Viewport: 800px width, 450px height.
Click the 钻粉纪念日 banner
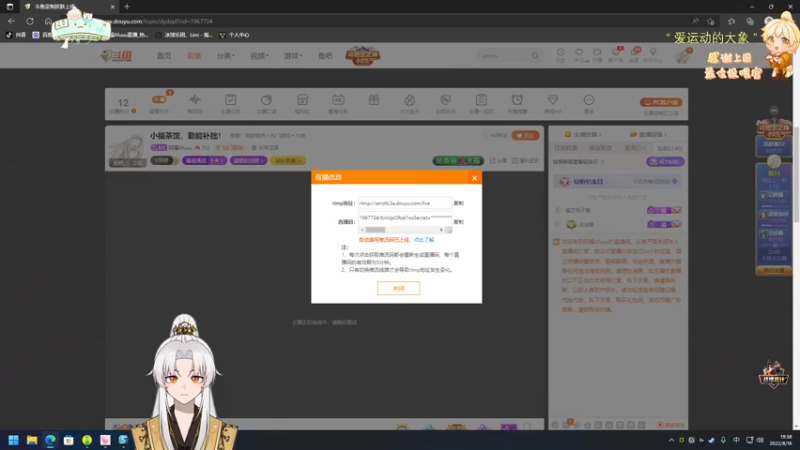(618, 182)
